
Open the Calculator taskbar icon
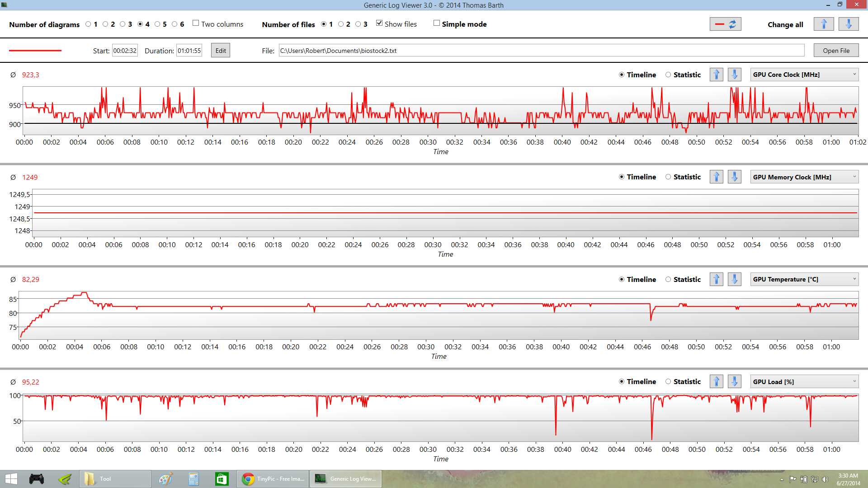193,479
